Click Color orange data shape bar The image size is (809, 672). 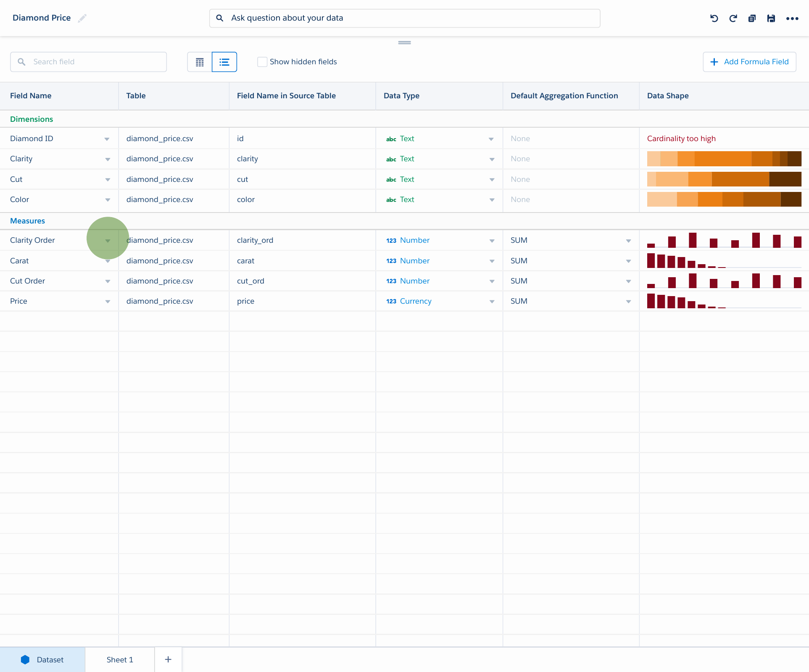724,199
